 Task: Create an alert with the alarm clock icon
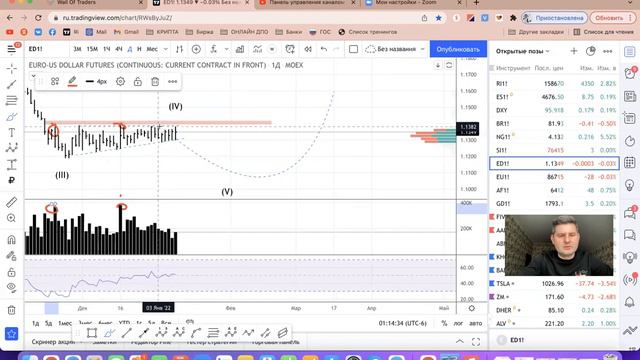pyautogui.click(x=290, y=49)
